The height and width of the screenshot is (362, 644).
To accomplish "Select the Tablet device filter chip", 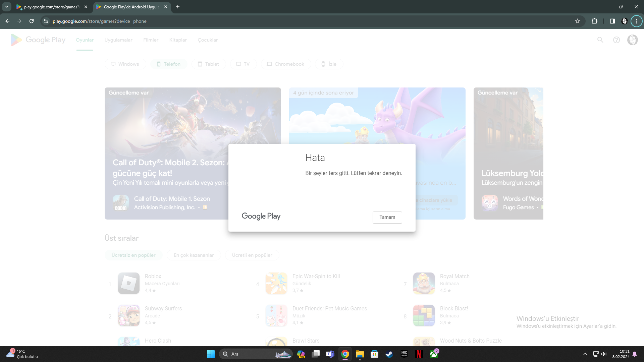I will tap(208, 64).
